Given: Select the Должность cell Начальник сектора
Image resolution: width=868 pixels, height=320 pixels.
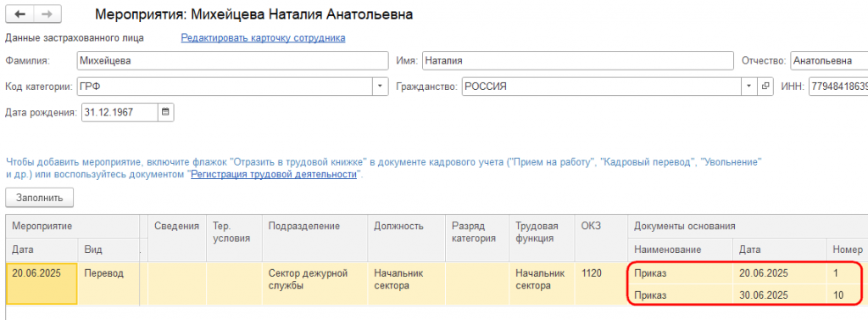Looking at the screenshot, I should point(406,284).
